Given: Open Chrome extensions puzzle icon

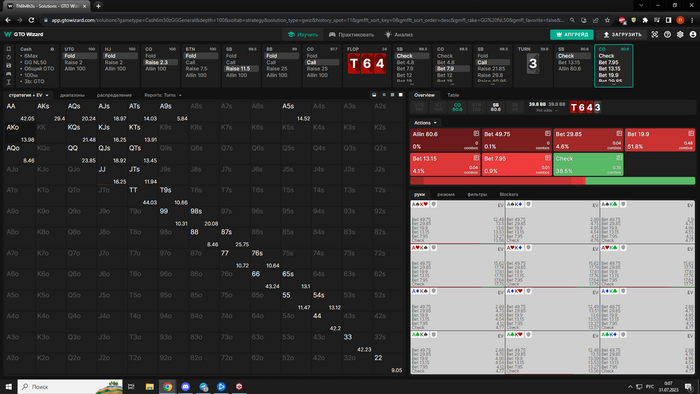Looking at the screenshot, I should [645, 20].
